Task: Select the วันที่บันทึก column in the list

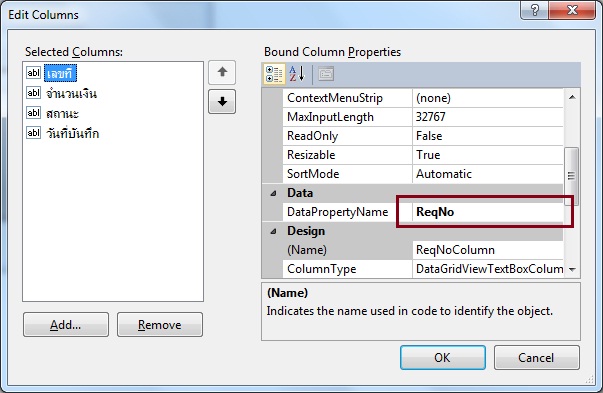Action: pos(72,133)
